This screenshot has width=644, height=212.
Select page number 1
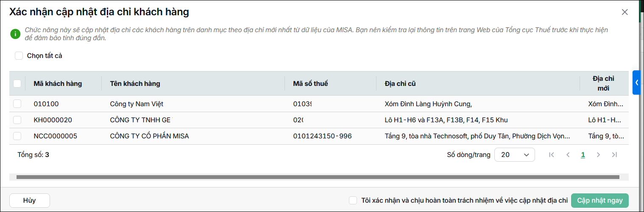pyautogui.click(x=583, y=155)
